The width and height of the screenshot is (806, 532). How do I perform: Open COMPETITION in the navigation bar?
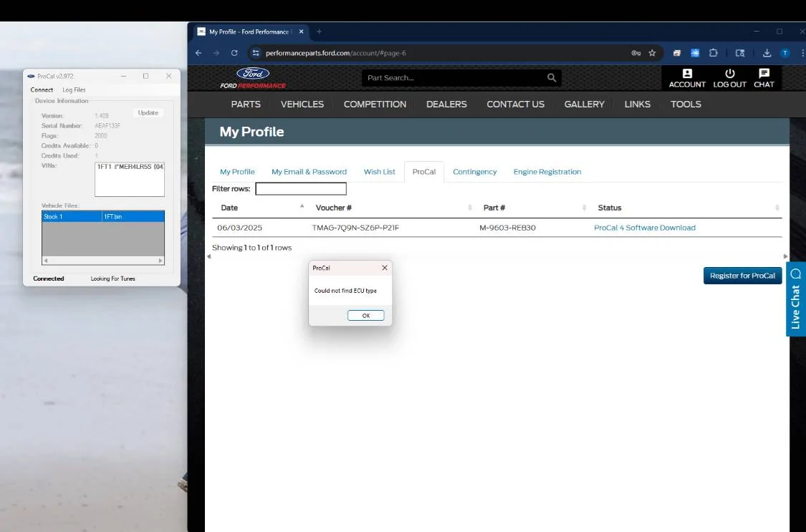(375, 105)
